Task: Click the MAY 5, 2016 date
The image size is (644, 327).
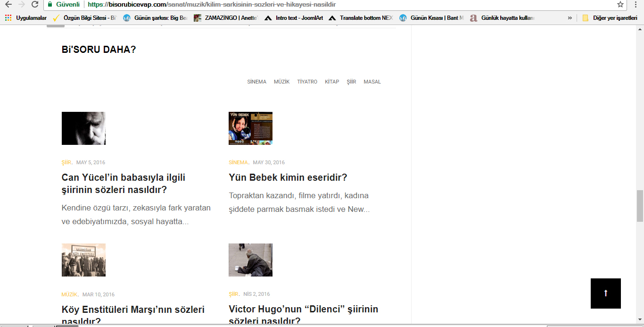Action: point(91,162)
